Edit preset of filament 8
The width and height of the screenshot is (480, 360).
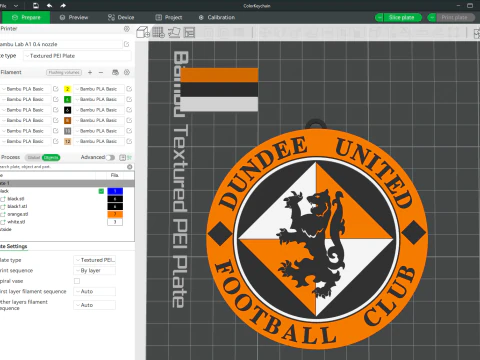pos(129,120)
